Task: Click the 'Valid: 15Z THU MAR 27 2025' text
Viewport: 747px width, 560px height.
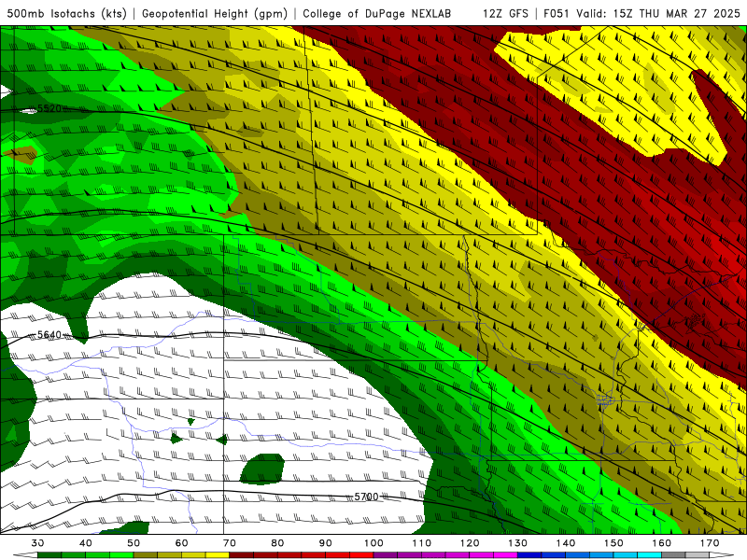Action: point(658,13)
